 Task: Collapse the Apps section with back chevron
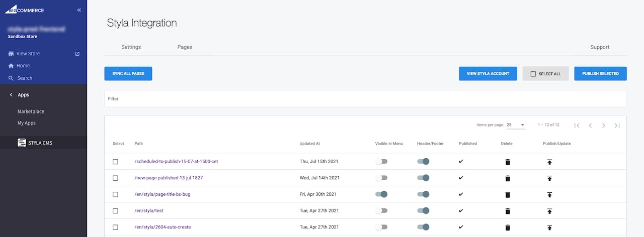pos(11,95)
